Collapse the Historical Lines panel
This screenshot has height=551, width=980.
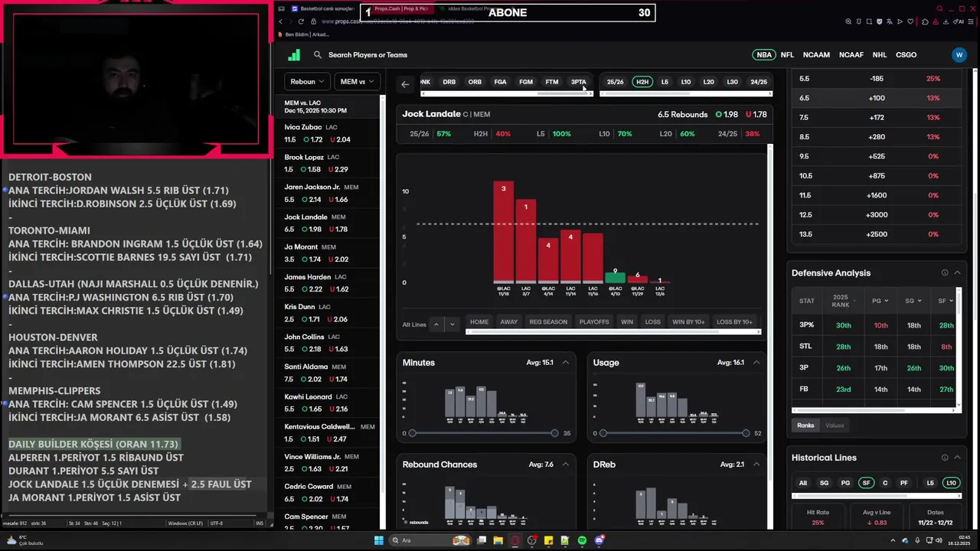[x=957, y=458]
